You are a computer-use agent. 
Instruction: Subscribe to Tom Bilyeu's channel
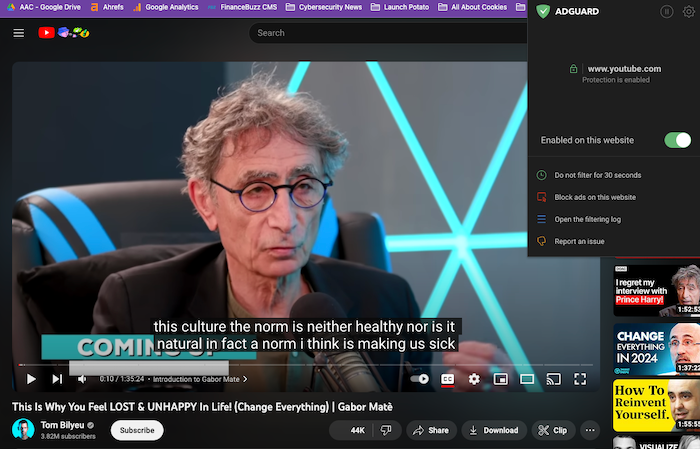pyautogui.click(x=136, y=430)
